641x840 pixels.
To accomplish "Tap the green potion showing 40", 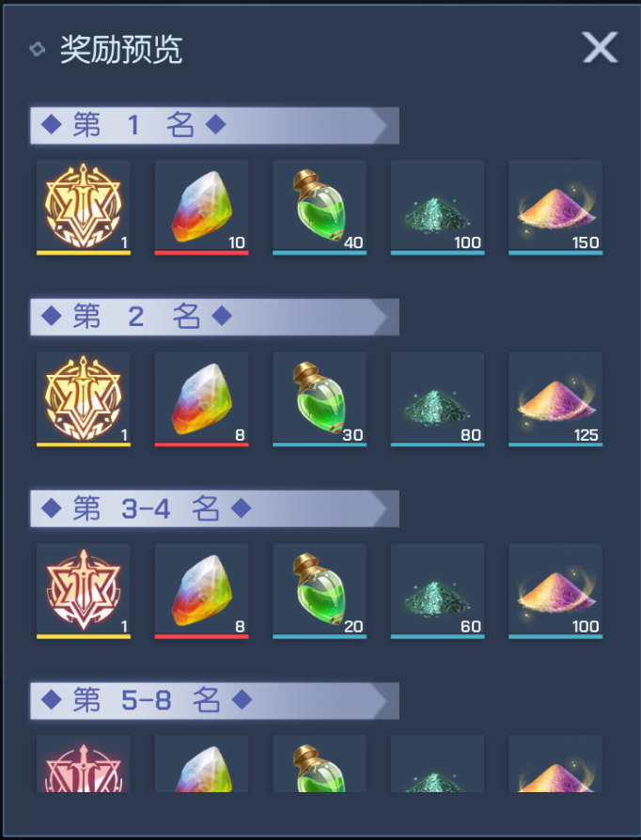I will [x=320, y=207].
